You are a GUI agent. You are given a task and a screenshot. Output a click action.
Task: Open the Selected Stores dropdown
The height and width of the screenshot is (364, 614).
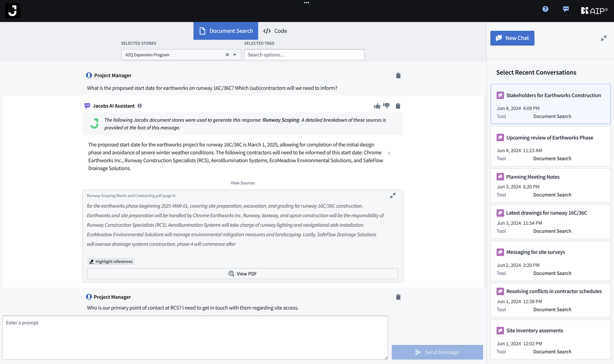tap(235, 54)
